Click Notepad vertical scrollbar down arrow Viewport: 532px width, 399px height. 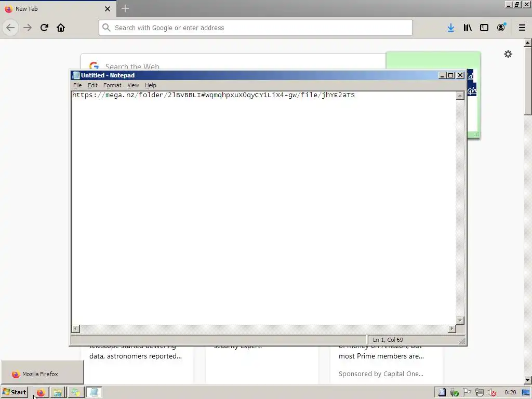[460, 320]
